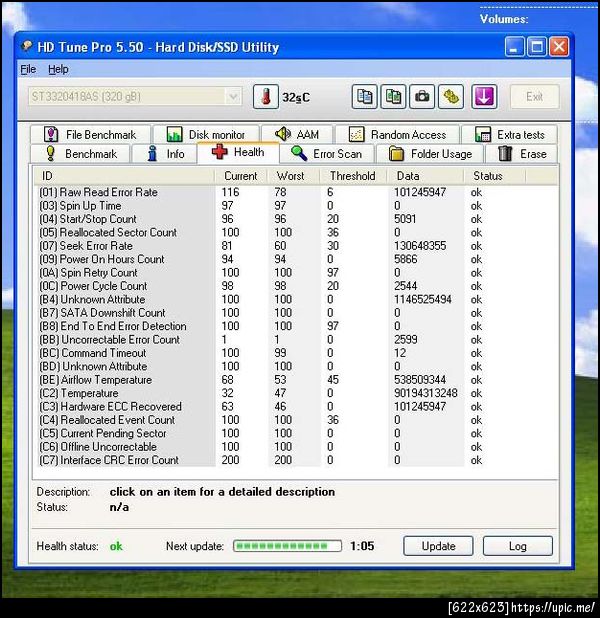Click the green copy screenshot icon
600x618 pixels.
point(393,97)
